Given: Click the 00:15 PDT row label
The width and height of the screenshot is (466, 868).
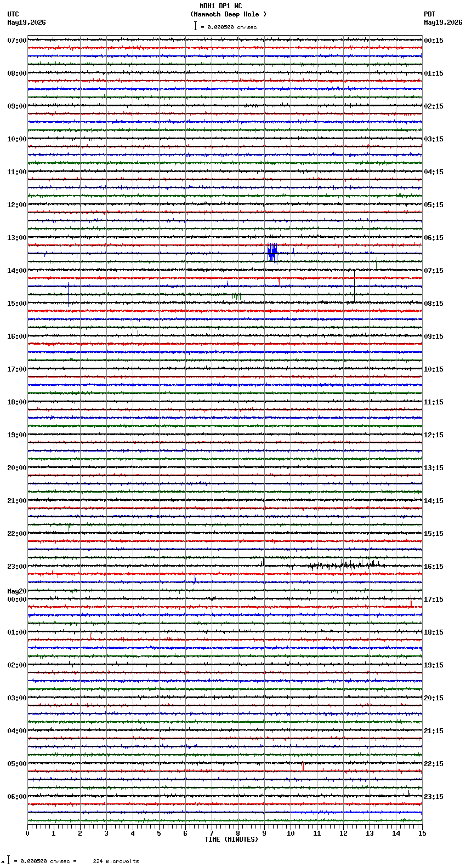Looking at the screenshot, I should (434, 41).
